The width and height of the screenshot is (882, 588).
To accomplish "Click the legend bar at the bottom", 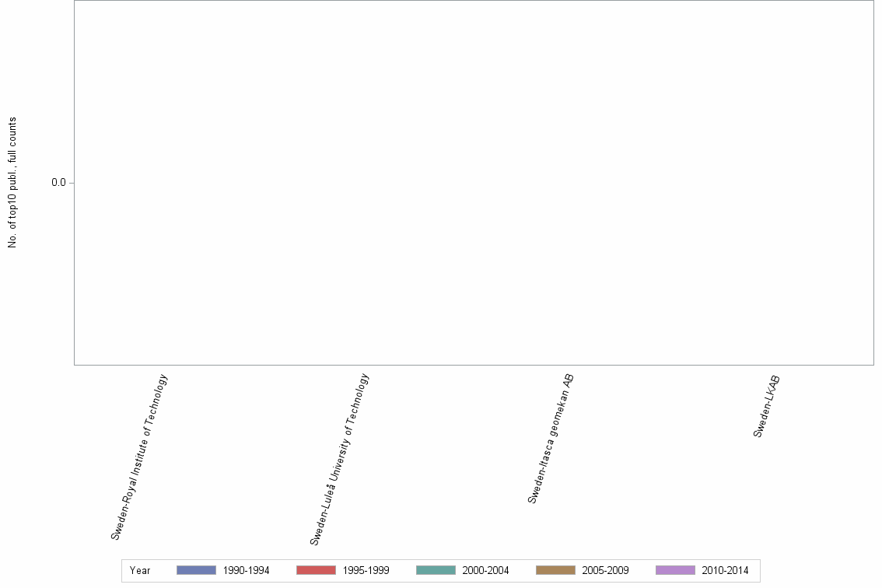I will tap(438, 570).
